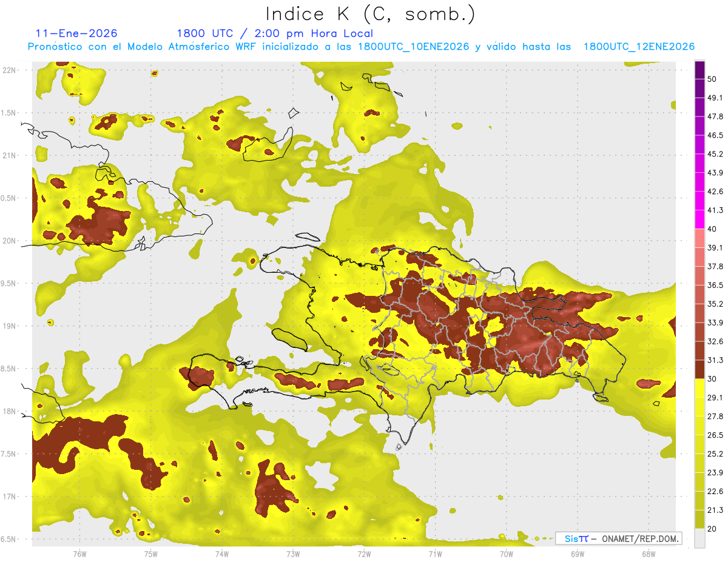Click the legend value '35.2'
The image size is (728, 562).
point(715,304)
